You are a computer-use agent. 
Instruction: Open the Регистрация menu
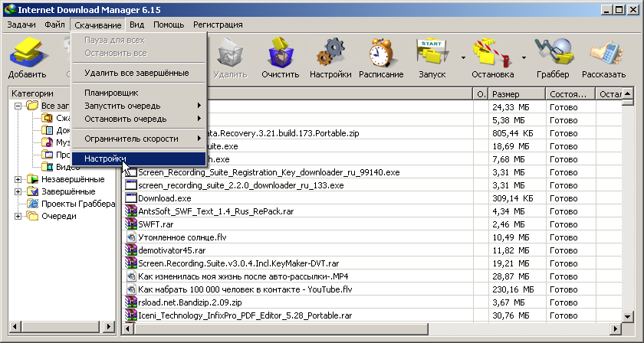(x=218, y=24)
